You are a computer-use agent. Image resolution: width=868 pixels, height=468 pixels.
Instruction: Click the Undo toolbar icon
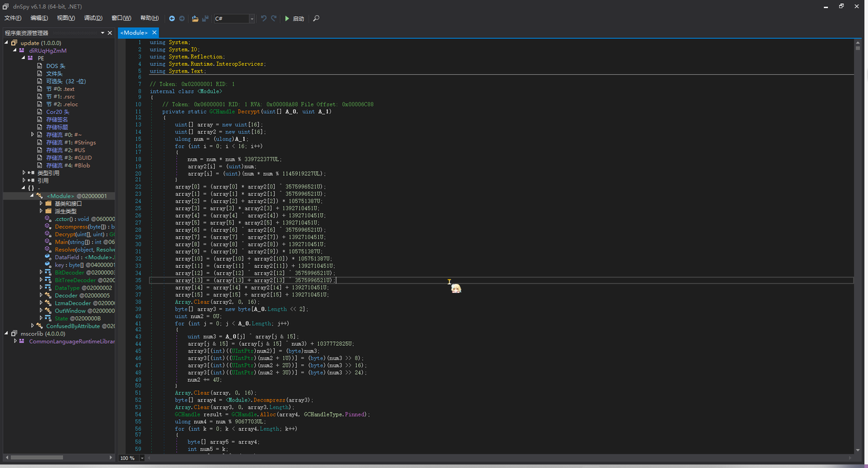(x=264, y=18)
